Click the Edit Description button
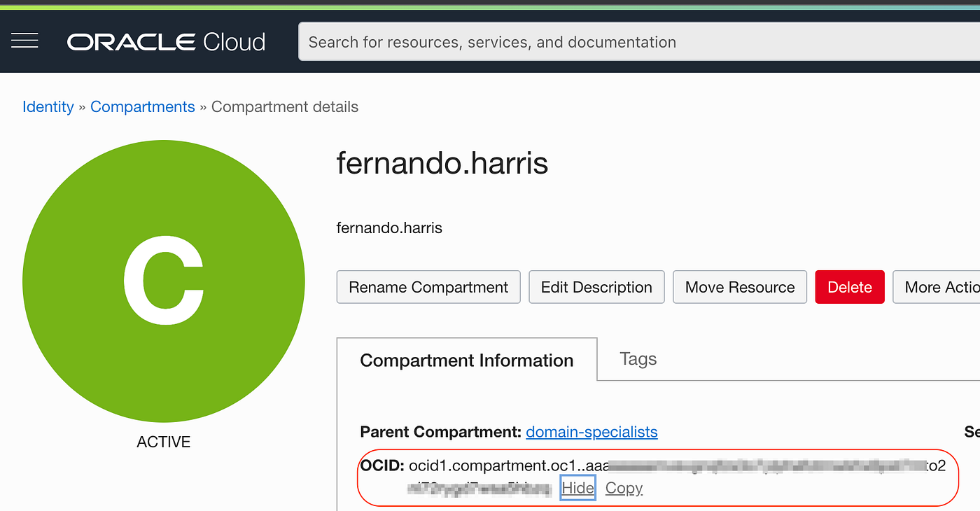 pos(596,287)
